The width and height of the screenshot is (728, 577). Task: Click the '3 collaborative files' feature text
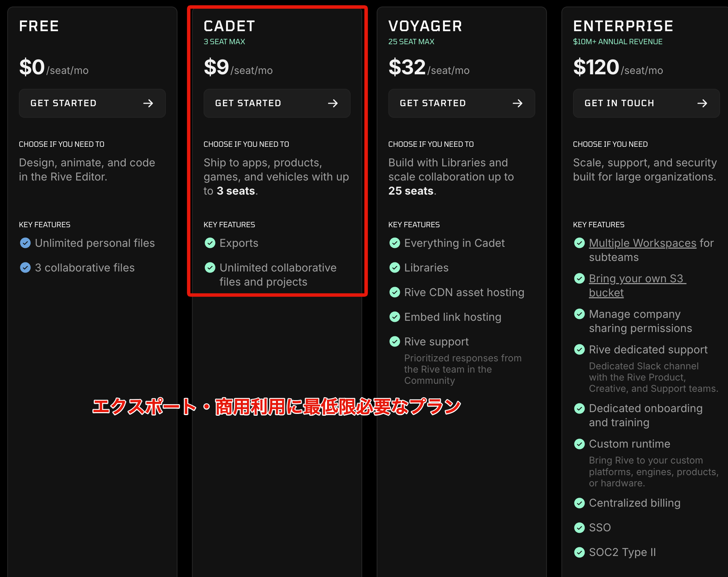(85, 267)
